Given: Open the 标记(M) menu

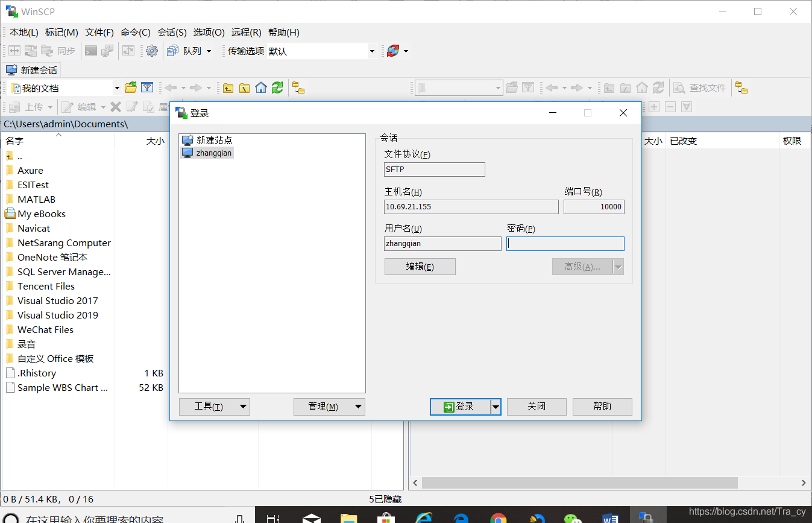Looking at the screenshot, I should coord(61,33).
